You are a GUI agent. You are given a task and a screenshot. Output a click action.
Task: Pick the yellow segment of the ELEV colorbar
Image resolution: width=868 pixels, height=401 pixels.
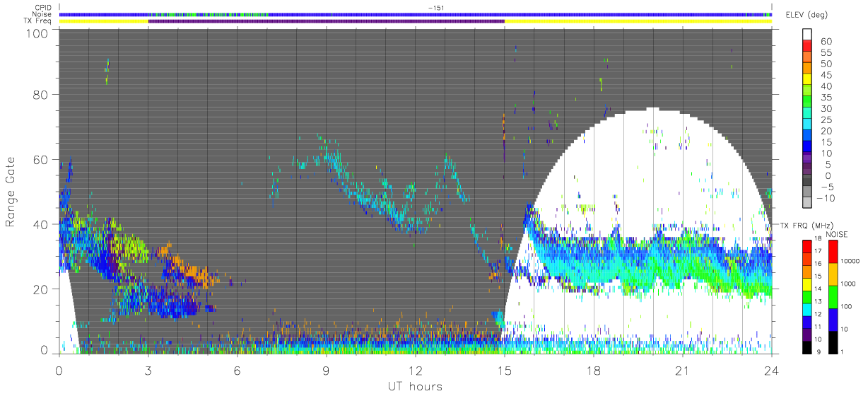[807, 81]
